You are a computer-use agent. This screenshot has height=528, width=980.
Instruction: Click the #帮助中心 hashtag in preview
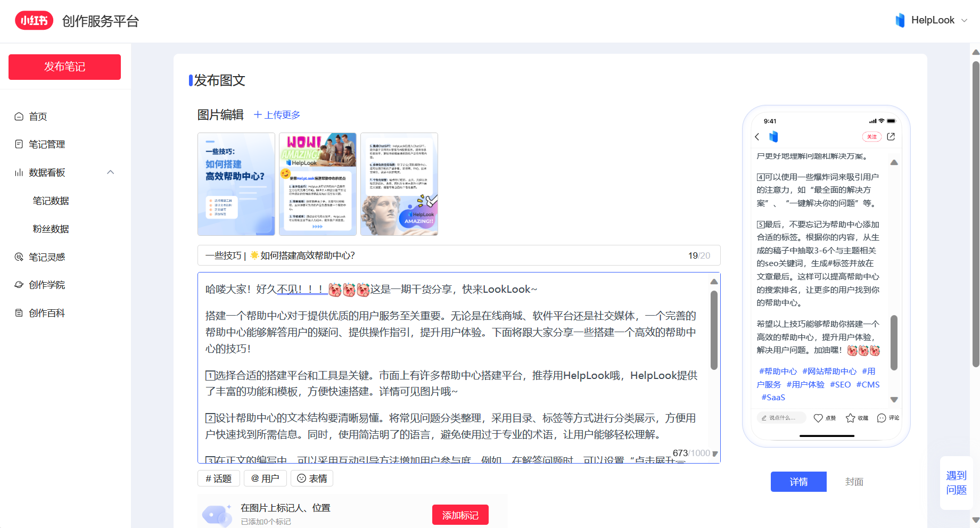(x=778, y=372)
